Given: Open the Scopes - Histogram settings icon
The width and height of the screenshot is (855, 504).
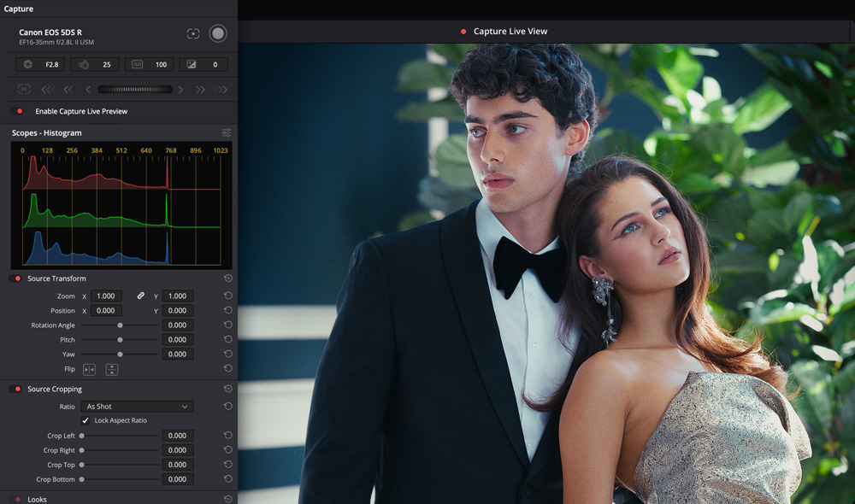Looking at the screenshot, I should coord(227,132).
